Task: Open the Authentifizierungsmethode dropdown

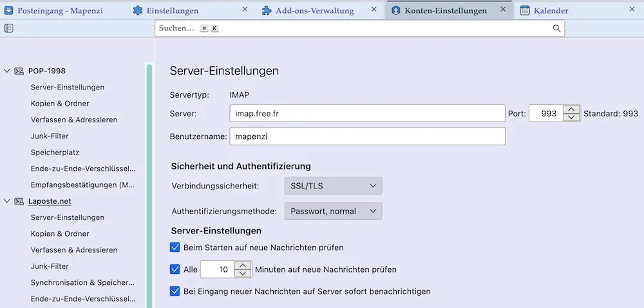Action: [333, 211]
